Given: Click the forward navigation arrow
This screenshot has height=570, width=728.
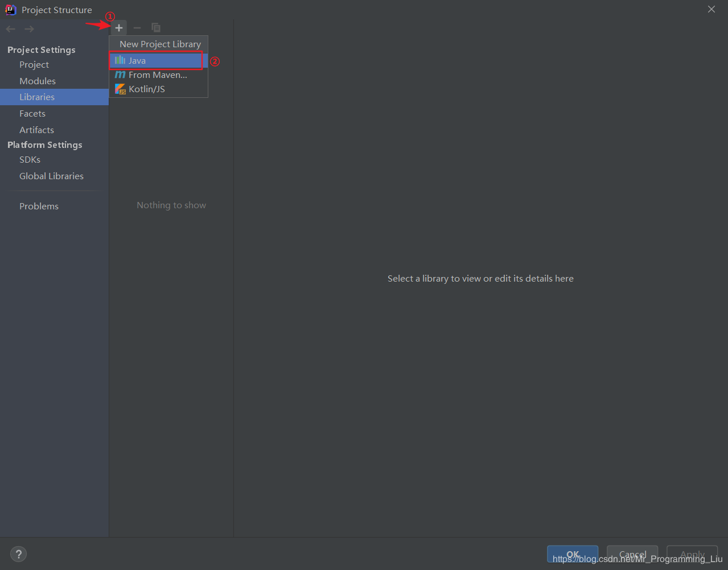Looking at the screenshot, I should coord(30,29).
